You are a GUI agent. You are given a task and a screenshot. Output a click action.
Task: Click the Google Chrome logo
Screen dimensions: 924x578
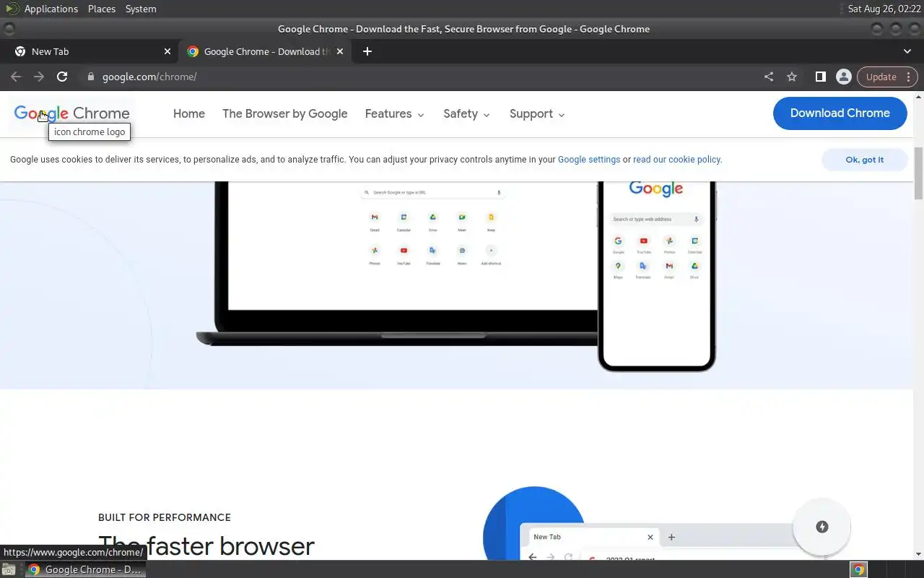71,113
